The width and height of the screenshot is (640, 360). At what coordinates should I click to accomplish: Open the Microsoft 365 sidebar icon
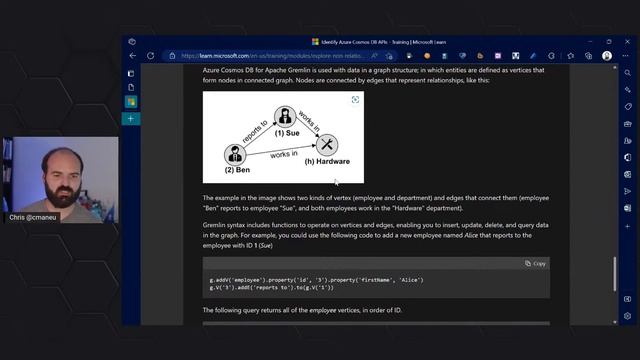(x=628, y=158)
